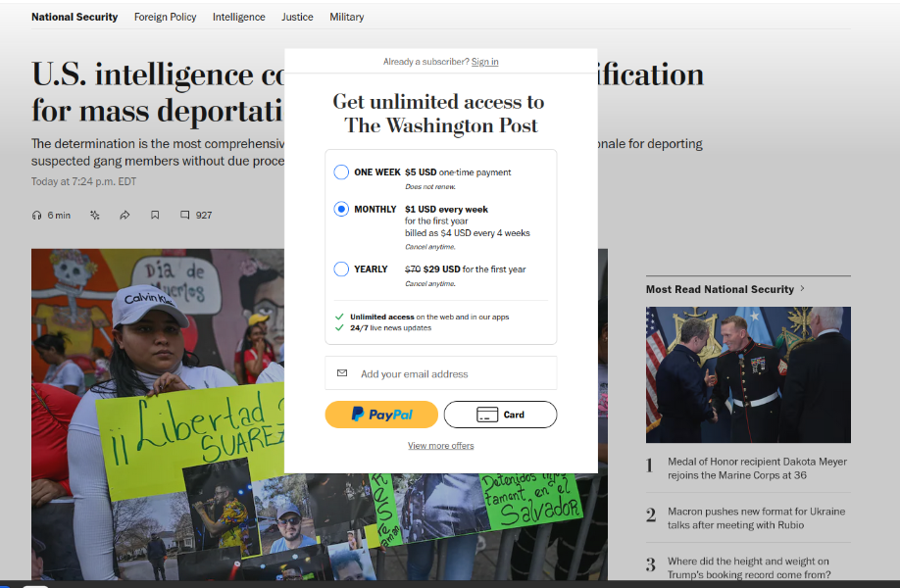The height and width of the screenshot is (588, 900).
Task: Select the MONTHLY plan radio button
Action: (341, 209)
